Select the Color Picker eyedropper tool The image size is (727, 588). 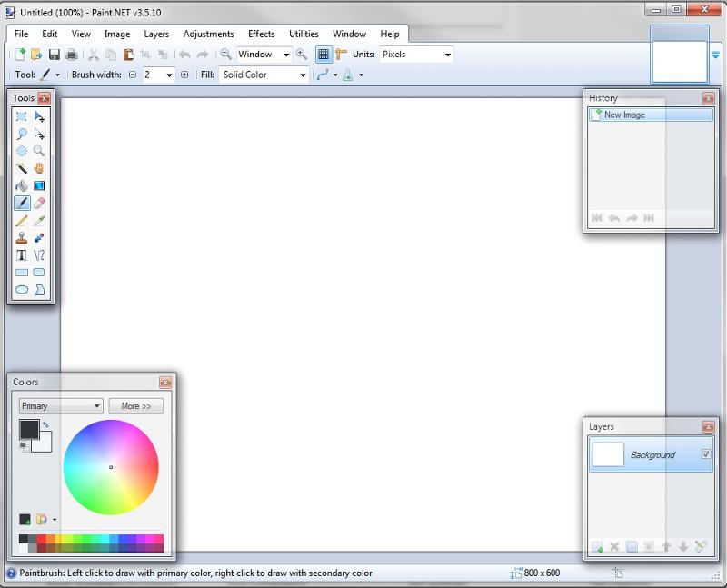coord(39,221)
